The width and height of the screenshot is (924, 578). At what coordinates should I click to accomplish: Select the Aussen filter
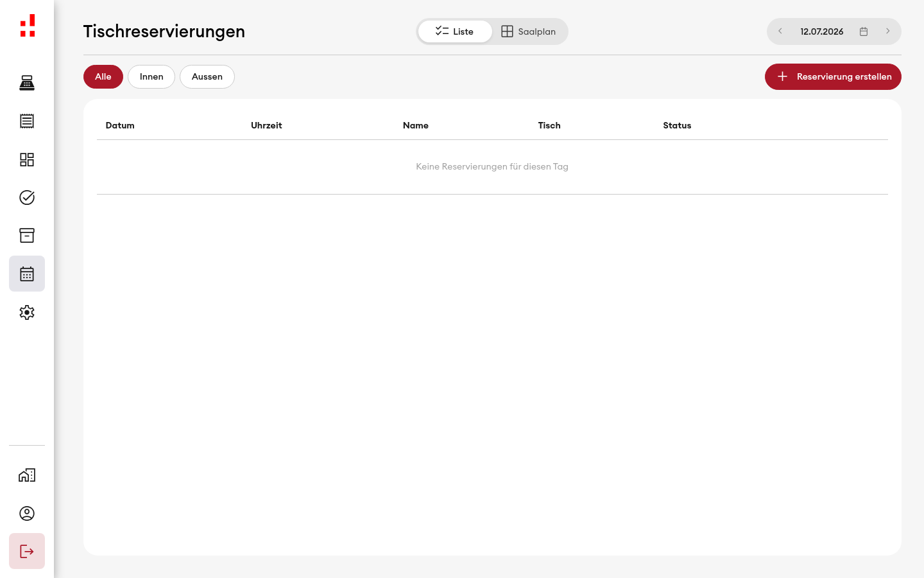(x=207, y=76)
